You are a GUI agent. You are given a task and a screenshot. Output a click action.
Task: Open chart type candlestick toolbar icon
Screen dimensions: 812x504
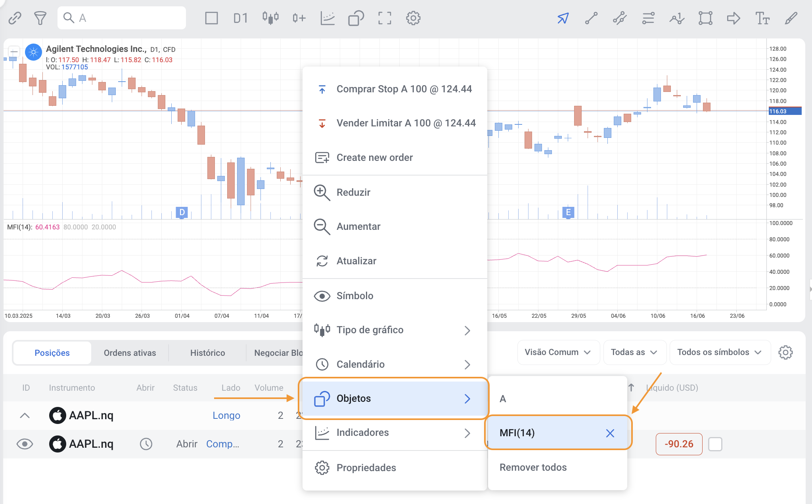click(x=270, y=18)
